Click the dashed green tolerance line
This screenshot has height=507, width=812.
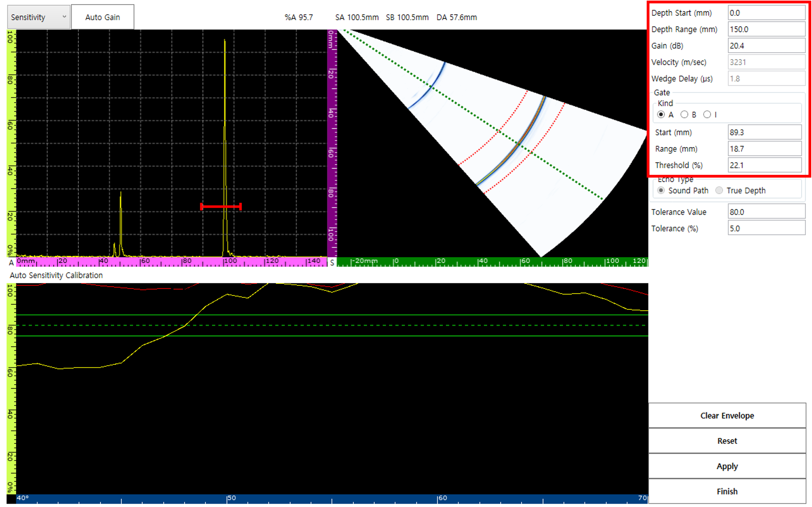[332, 325]
